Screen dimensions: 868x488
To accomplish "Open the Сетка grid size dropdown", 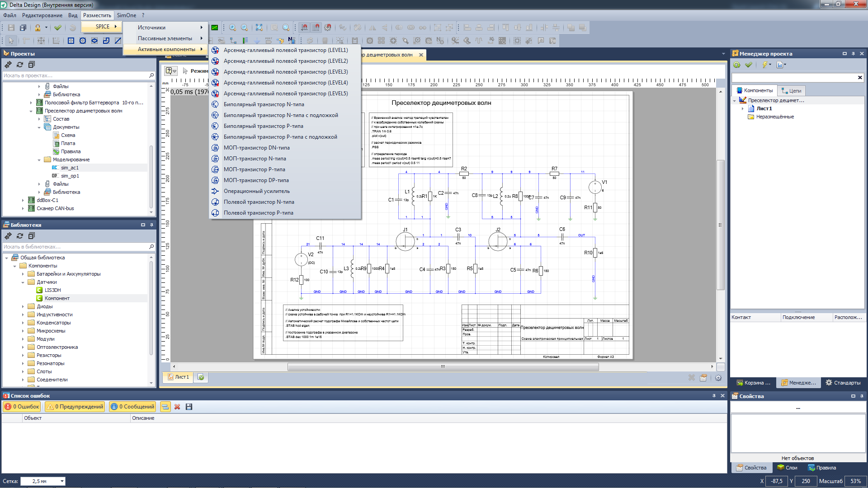I will tap(62, 481).
